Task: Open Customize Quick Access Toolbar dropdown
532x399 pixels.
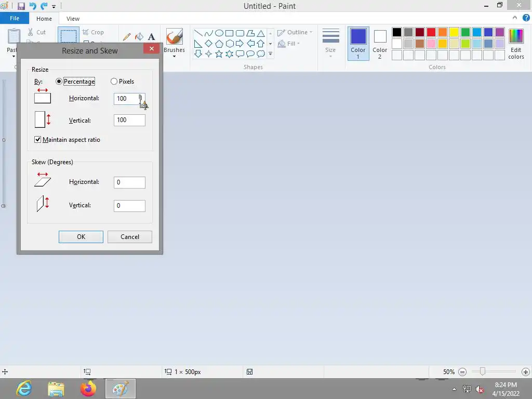Action: [x=54, y=6]
